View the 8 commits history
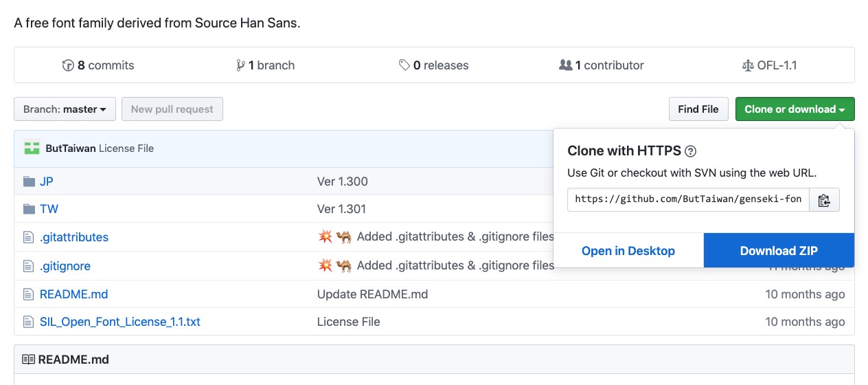The image size is (868, 385). (98, 65)
